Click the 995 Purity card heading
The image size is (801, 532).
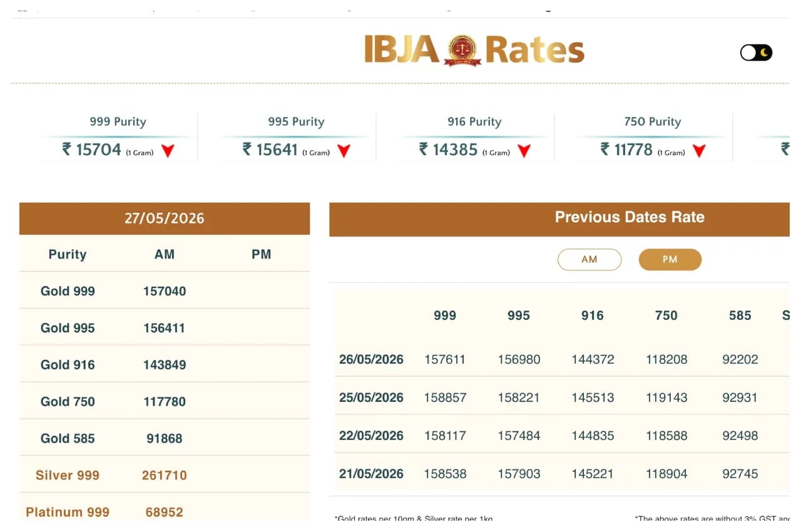point(296,122)
